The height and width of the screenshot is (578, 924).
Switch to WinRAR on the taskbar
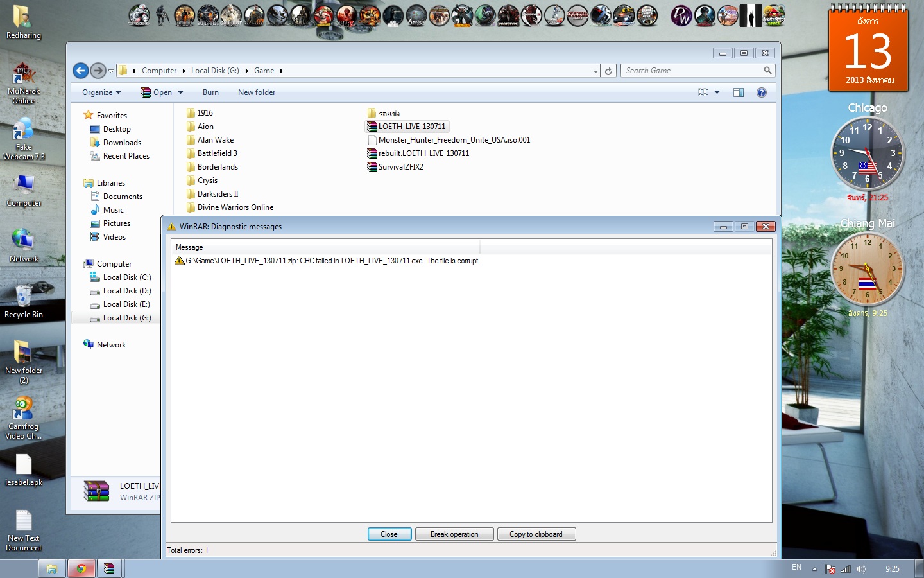110,568
